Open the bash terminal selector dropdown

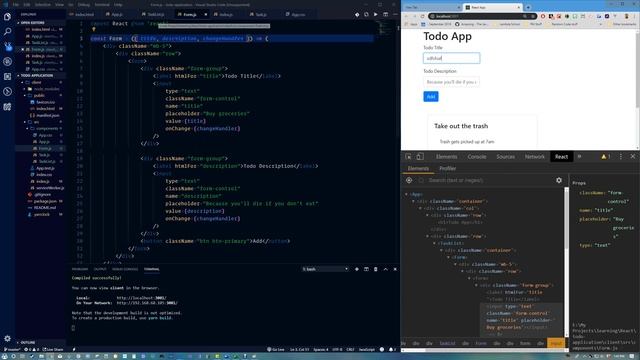(325, 269)
